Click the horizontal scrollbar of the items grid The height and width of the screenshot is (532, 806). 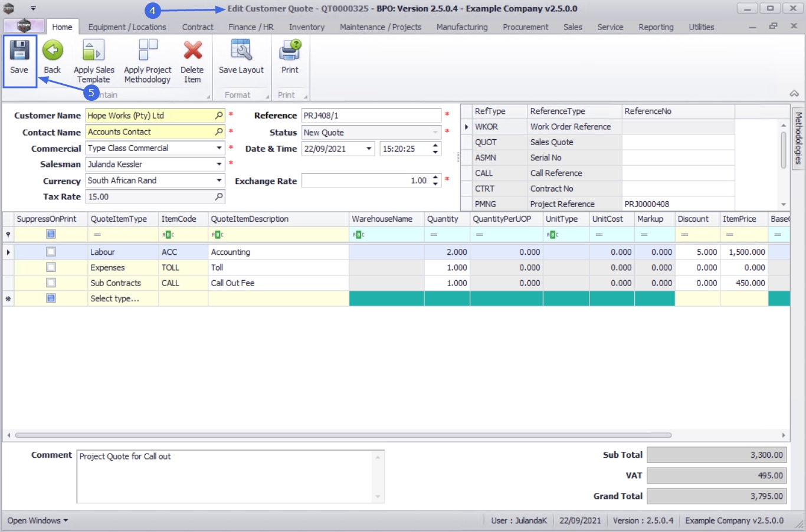click(x=342, y=435)
